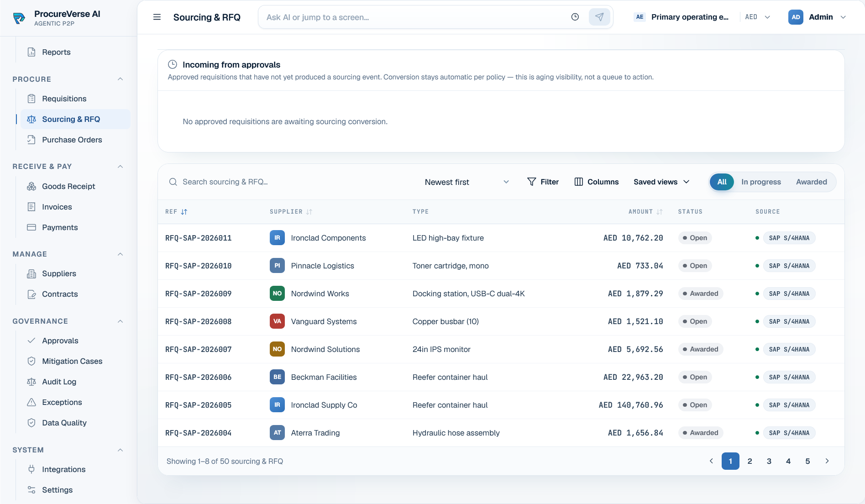Viewport: 865px width, 504px height.
Task: Go to previous page arrow
Action: tap(711, 461)
